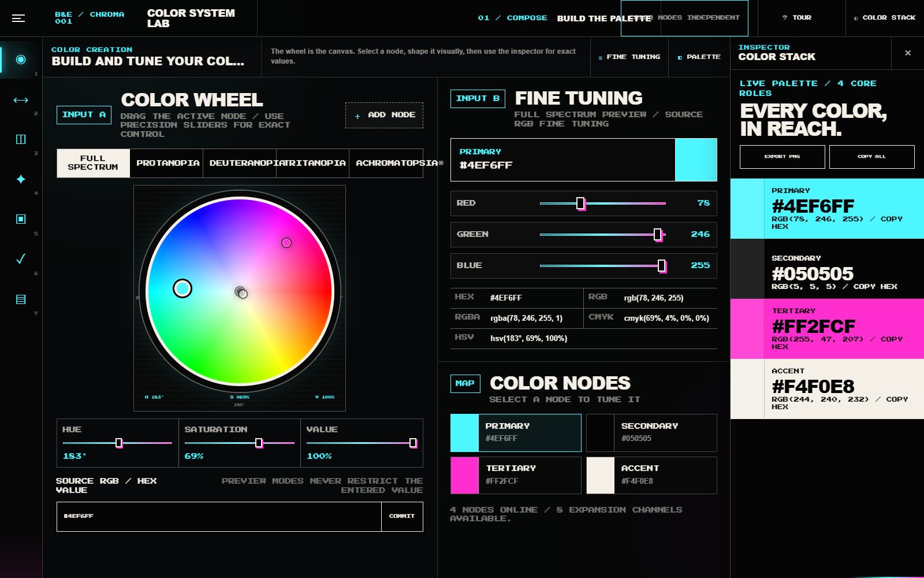This screenshot has width=924, height=578.
Task: Select the color wheel sidebar icon
Action: [21, 60]
